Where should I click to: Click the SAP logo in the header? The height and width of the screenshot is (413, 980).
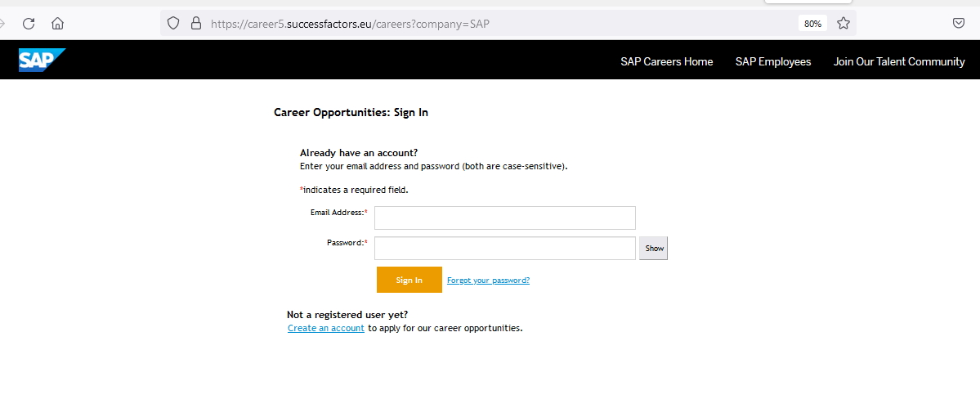coord(42,61)
